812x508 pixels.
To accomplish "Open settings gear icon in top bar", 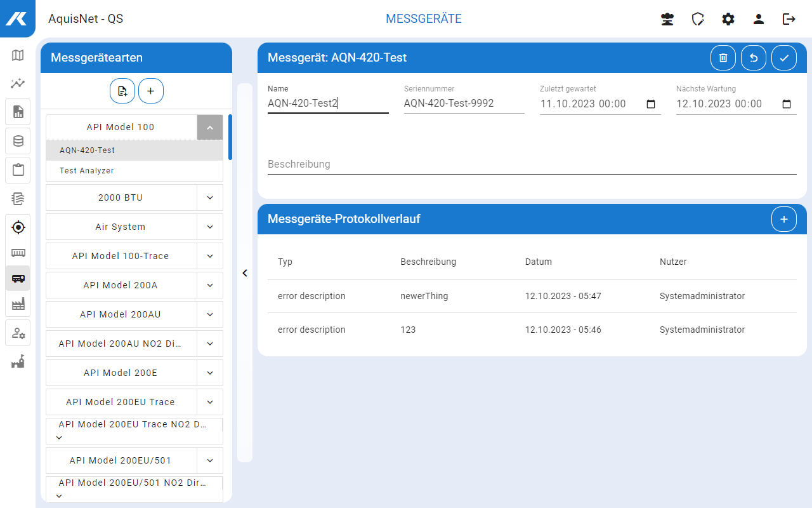I will [728, 19].
